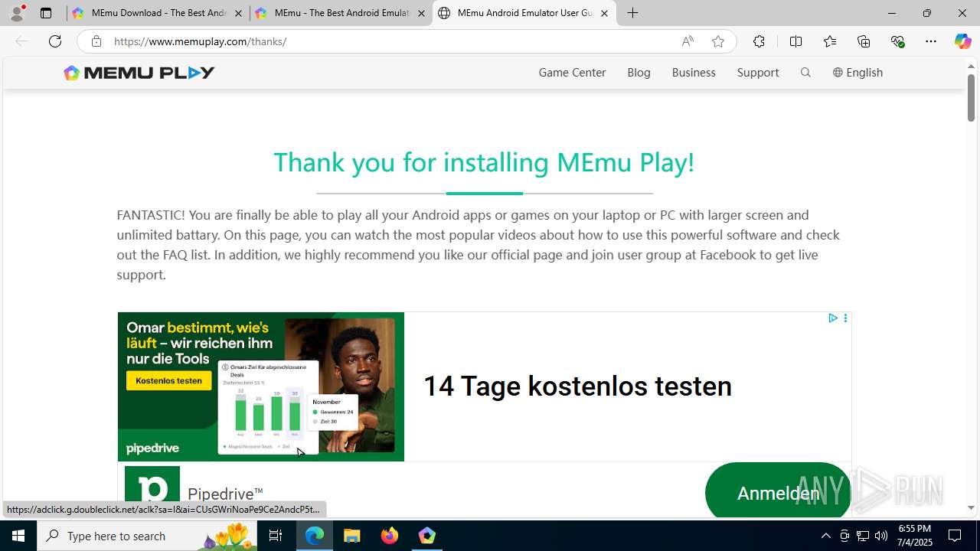The height and width of the screenshot is (551, 980).
Task: Click the MEmu Play logo
Action: (x=139, y=73)
